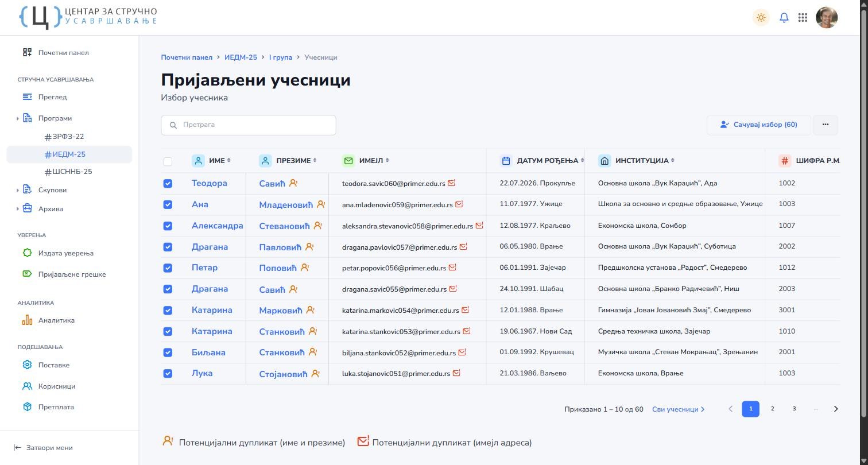Open Издата уверења in the sidebar
The width and height of the screenshot is (868, 465).
click(x=58, y=253)
